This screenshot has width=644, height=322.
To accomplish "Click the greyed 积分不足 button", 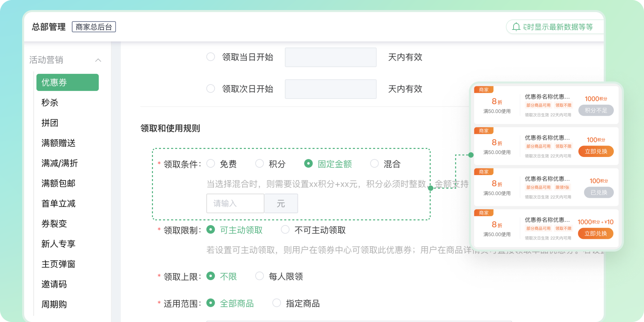I will 596,110.
